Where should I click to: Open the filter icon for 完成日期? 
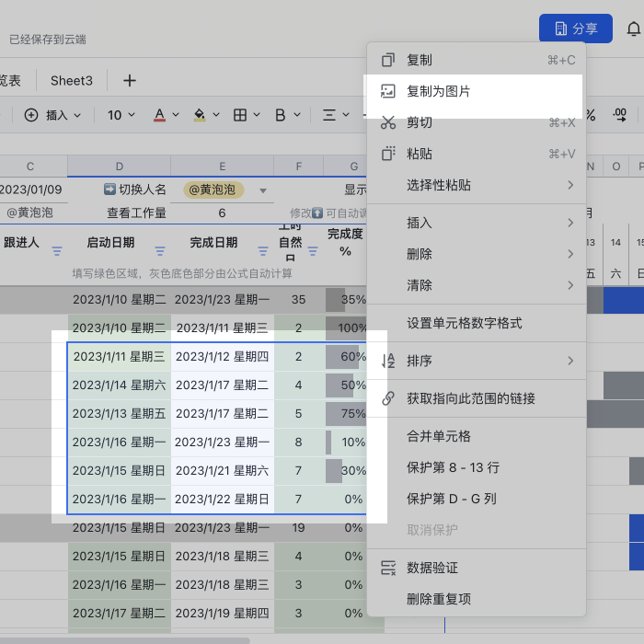pos(263,251)
